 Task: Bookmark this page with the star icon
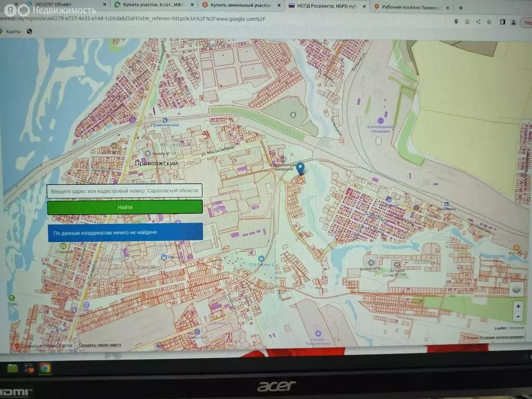(489, 22)
